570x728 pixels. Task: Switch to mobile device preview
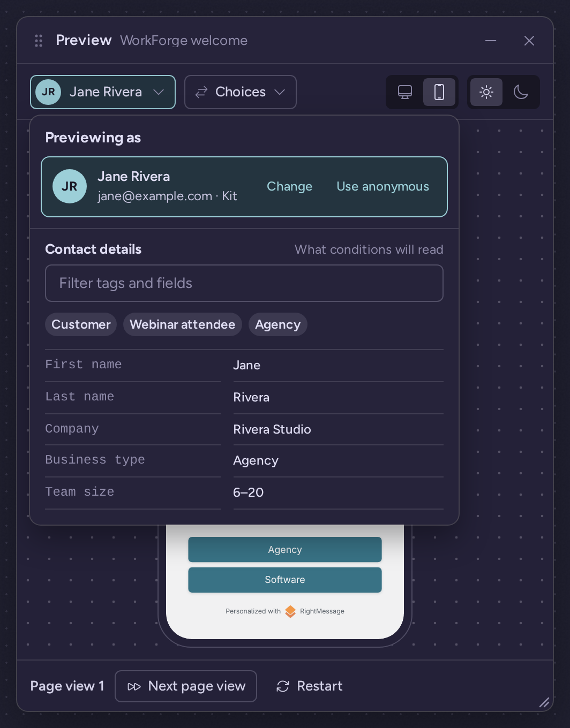439,92
